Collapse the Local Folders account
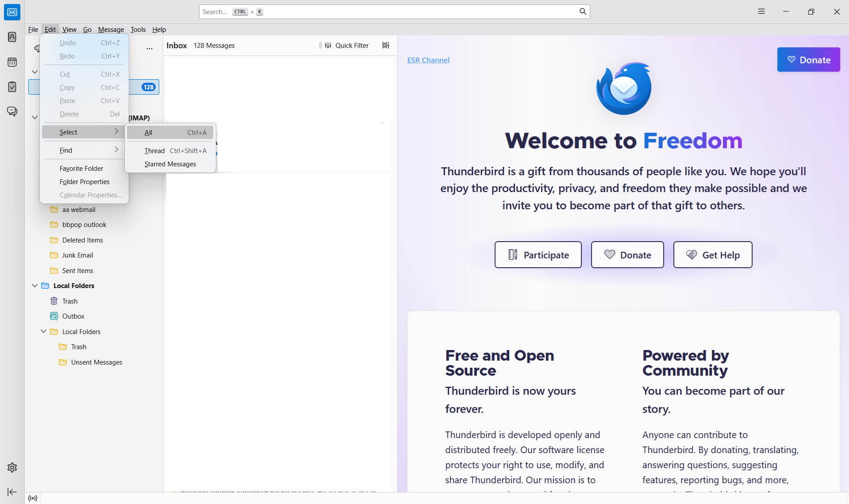849x504 pixels. click(x=35, y=286)
